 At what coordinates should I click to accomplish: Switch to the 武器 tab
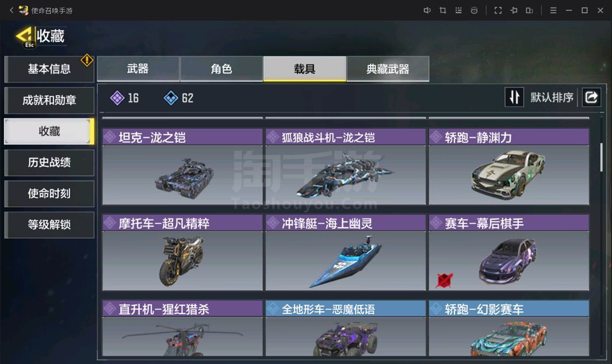tap(138, 69)
